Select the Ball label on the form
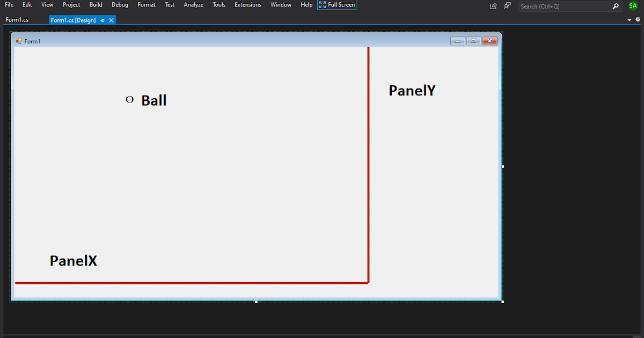The image size is (644, 338). tap(153, 100)
